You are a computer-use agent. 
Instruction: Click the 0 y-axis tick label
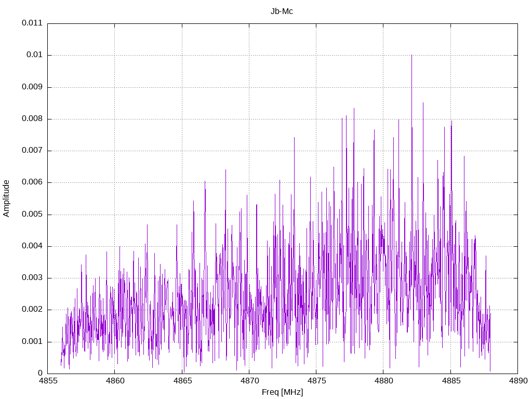click(x=40, y=374)
